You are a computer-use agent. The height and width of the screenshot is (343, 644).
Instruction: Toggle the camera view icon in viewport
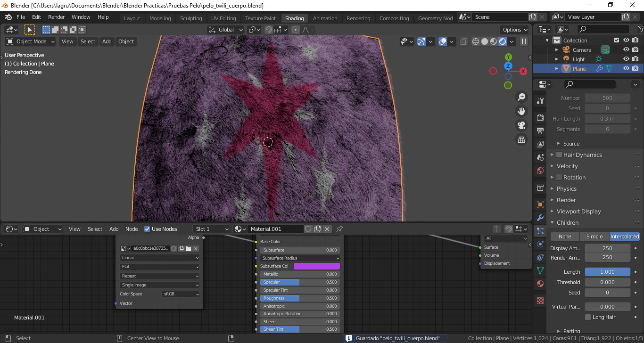point(521,125)
